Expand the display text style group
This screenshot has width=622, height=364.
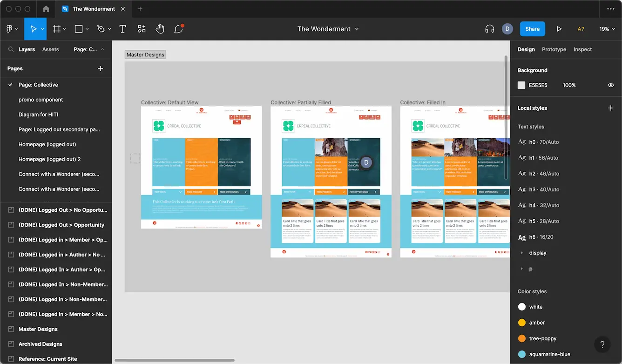point(522,253)
